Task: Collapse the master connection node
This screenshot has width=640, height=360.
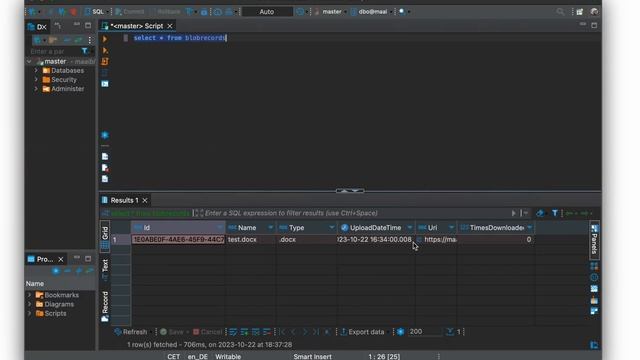Action: pos(29,62)
